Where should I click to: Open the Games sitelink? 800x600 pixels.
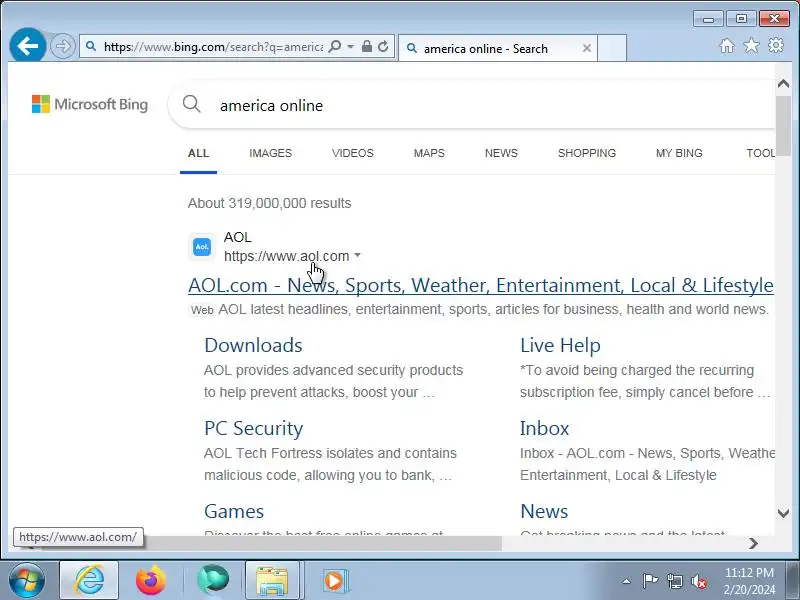click(x=234, y=511)
